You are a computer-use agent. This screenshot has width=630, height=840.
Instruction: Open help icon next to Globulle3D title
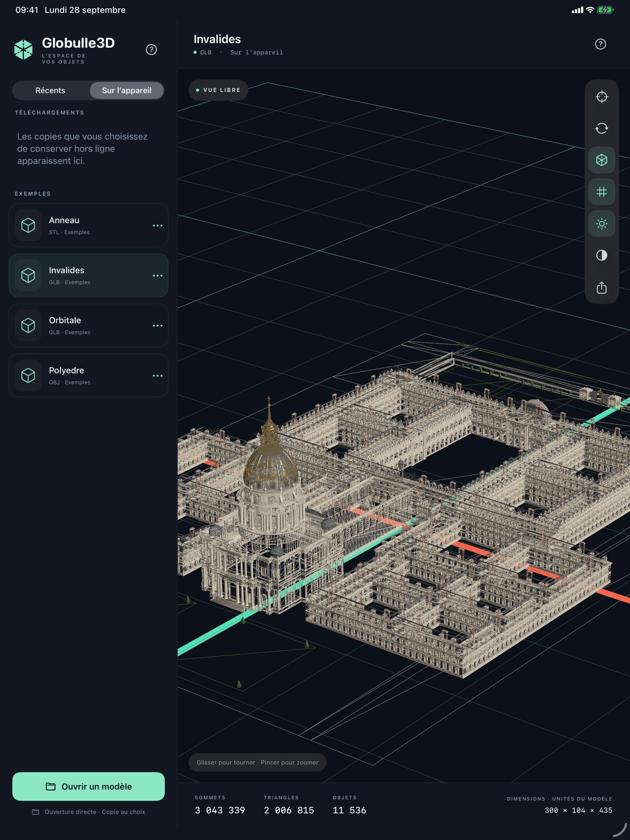pos(151,49)
